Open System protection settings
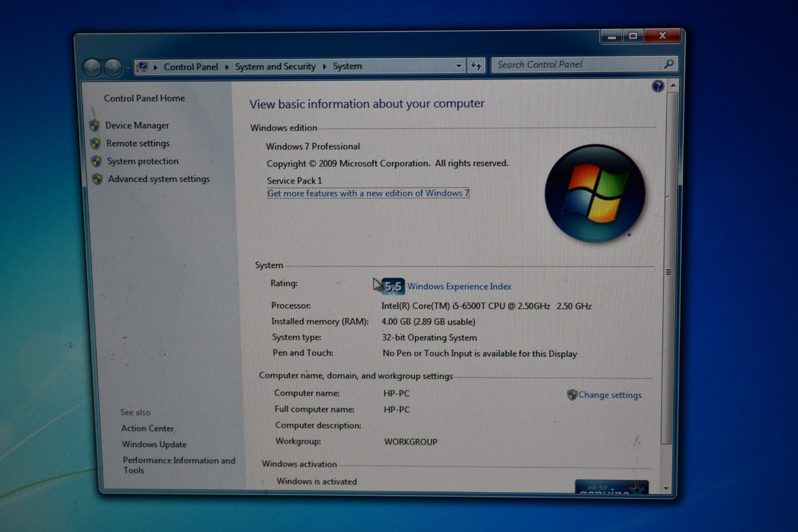Screen dimensions: 798x532 tap(142, 161)
